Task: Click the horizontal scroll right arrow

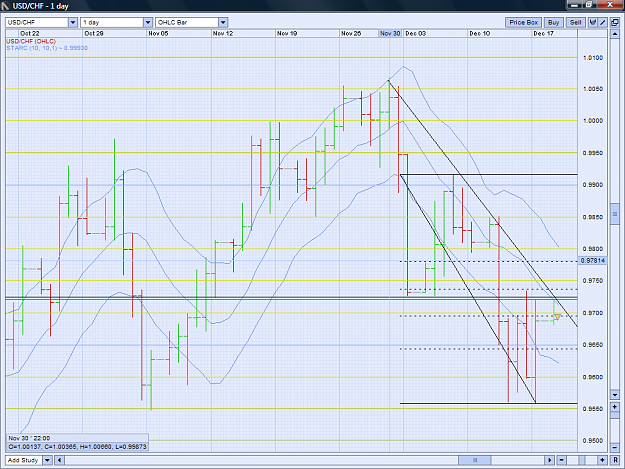Action: (x=549, y=460)
